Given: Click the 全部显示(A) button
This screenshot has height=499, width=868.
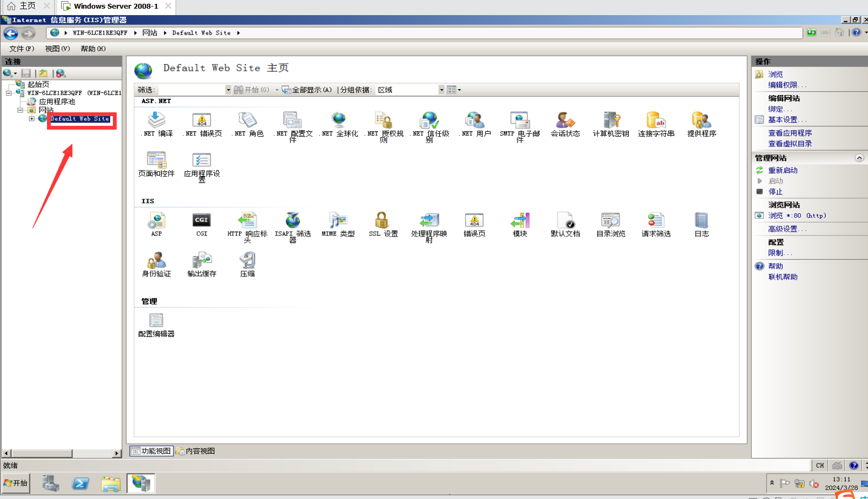Looking at the screenshot, I should [307, 90].
